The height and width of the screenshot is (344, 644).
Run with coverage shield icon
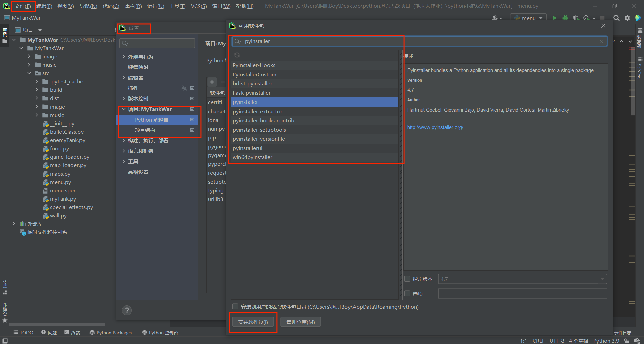[576, 18]
